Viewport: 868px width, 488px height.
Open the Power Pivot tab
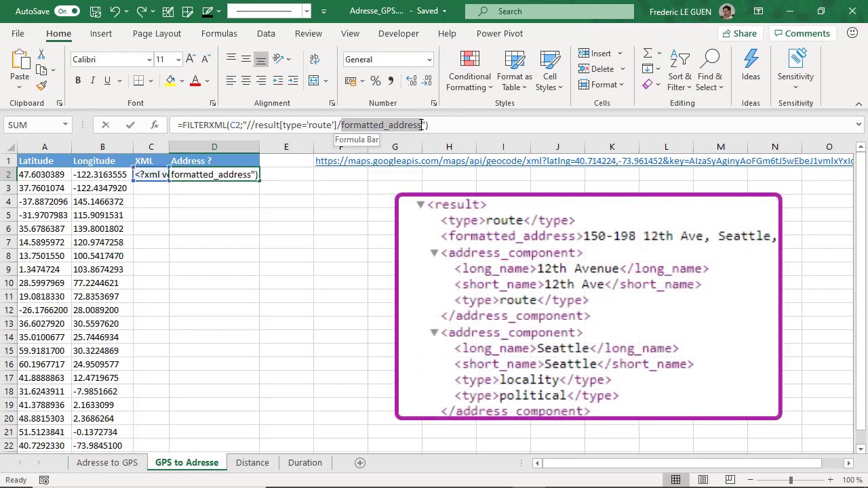pyautogui.click(x=500, y=33)
